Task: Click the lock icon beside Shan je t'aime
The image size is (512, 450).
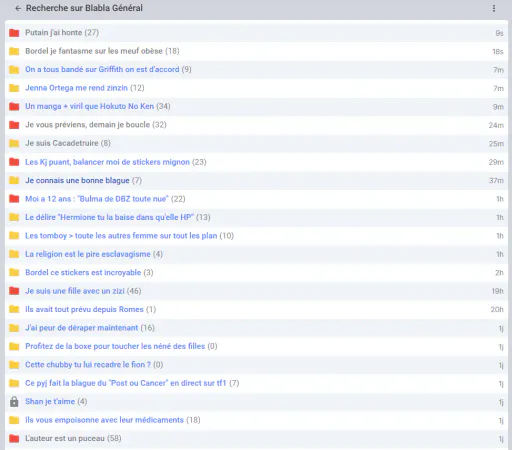Action: tap(14, 402)
